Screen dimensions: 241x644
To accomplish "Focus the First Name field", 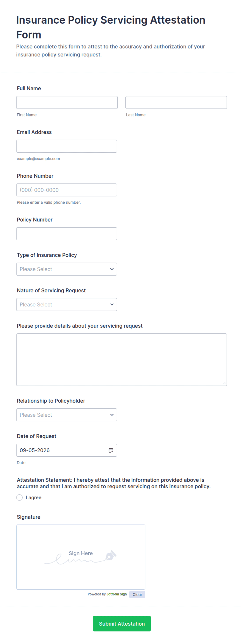I will click(67, 102).
